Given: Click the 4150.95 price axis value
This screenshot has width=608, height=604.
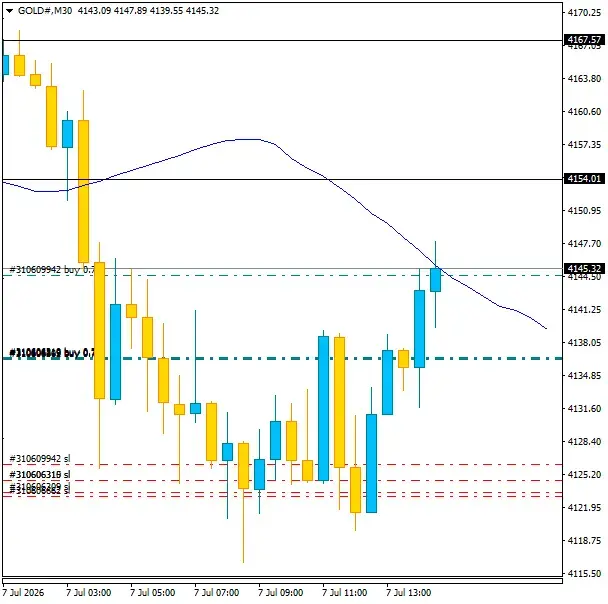Looking at the screenshot, I should (584, 211).
